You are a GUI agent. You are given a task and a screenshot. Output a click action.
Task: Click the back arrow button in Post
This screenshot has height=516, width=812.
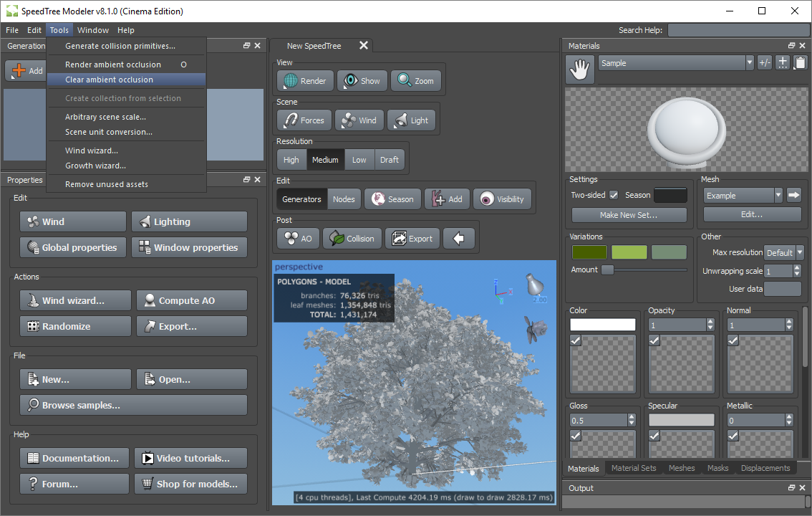(x=459, y=239)
